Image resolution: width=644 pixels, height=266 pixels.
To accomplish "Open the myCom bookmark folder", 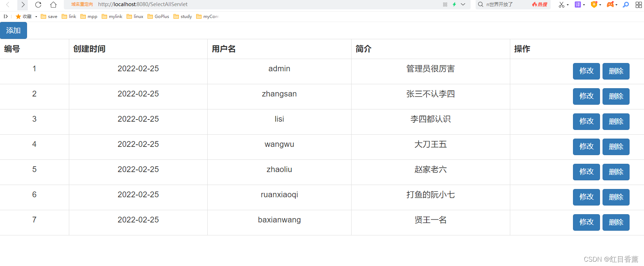I will [x=207, y=17].
